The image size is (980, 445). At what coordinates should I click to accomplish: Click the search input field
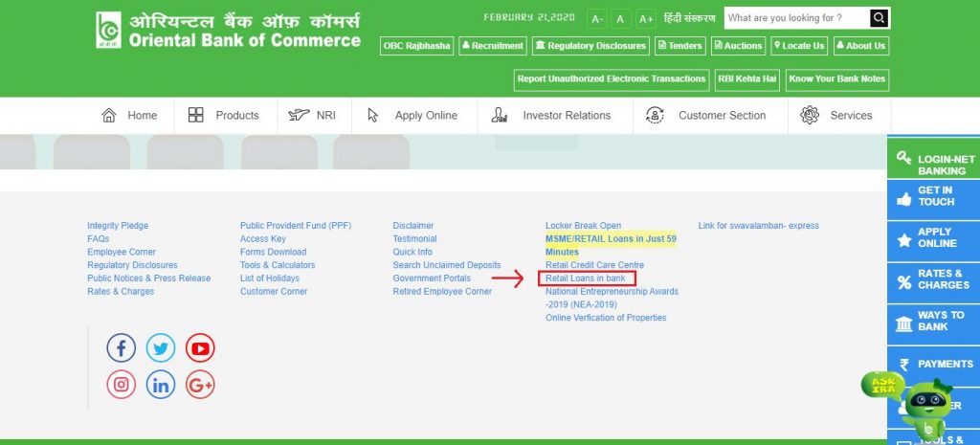click(797, 18)
